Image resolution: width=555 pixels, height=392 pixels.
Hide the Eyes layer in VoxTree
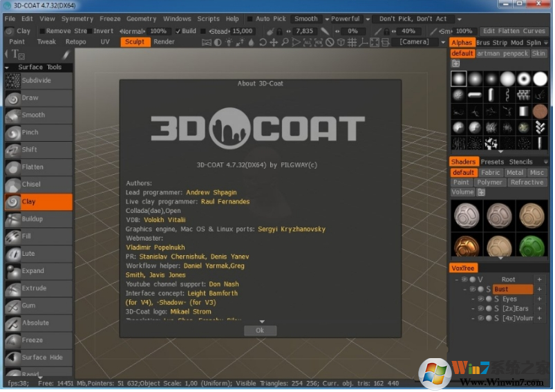tap(481, 299)
